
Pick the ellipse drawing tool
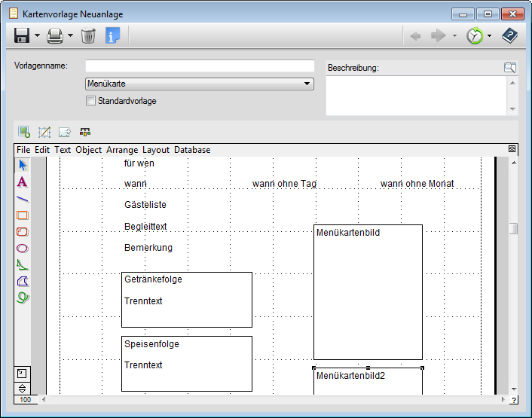point(23,248)
